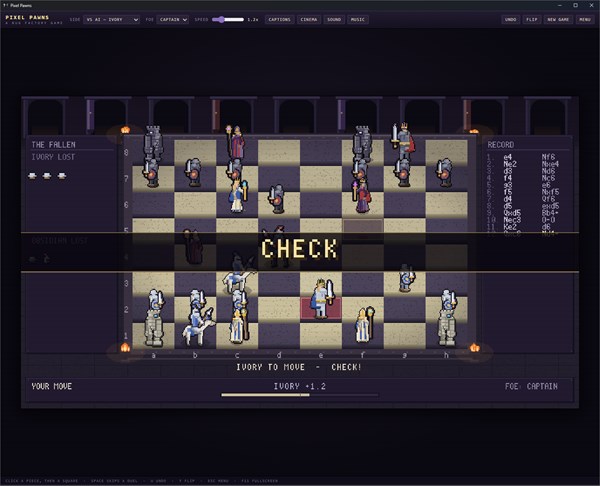Click the move Nxf5 in the record
The width and height of the screenshot is (600, 486).
[x=550, y=192]
